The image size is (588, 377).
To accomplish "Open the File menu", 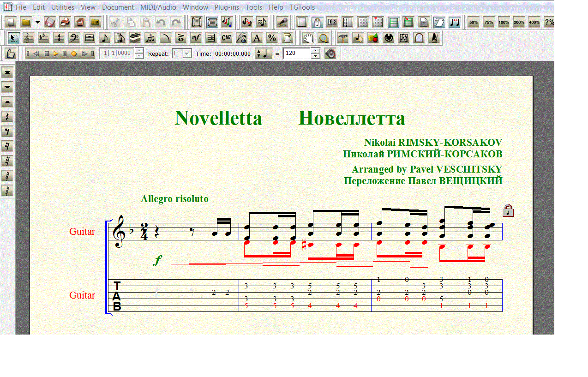I will [x=21, y=7].
